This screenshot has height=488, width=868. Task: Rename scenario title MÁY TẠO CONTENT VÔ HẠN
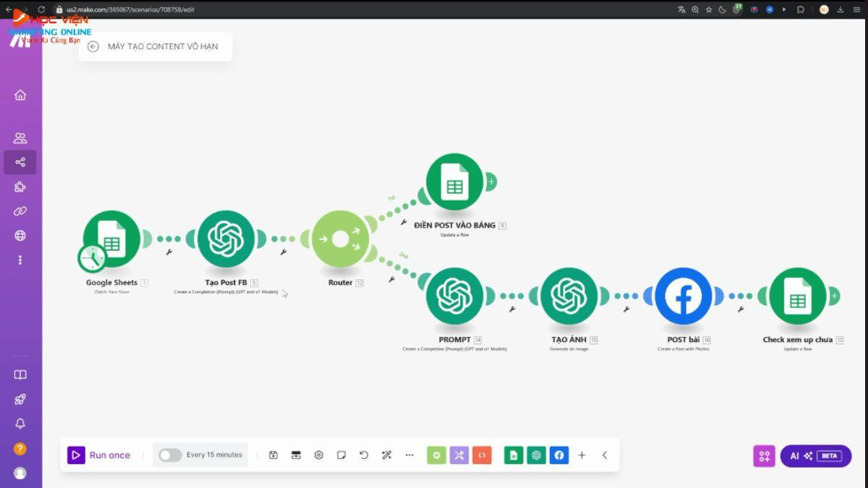163,46
